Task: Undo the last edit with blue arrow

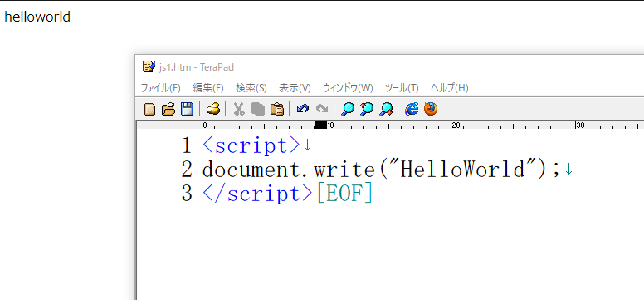Action: click(303, 109)
